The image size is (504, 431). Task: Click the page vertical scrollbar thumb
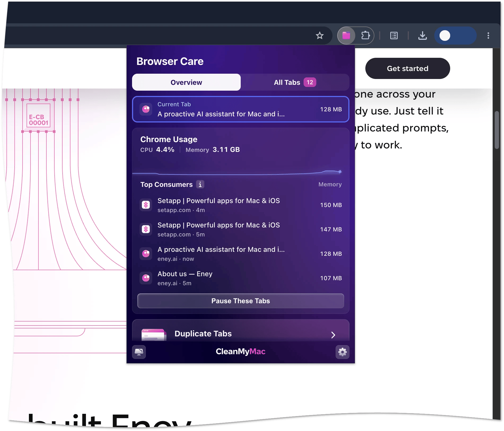coord(497,130)
